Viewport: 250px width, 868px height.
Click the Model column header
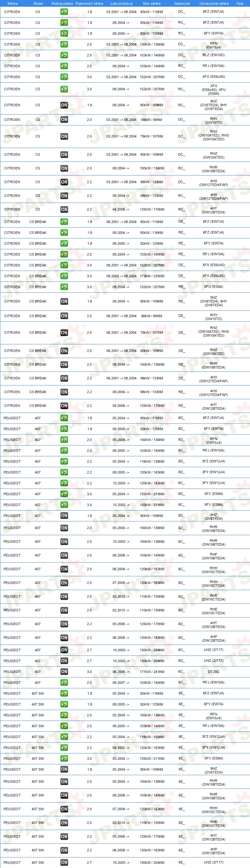[38, 4]
